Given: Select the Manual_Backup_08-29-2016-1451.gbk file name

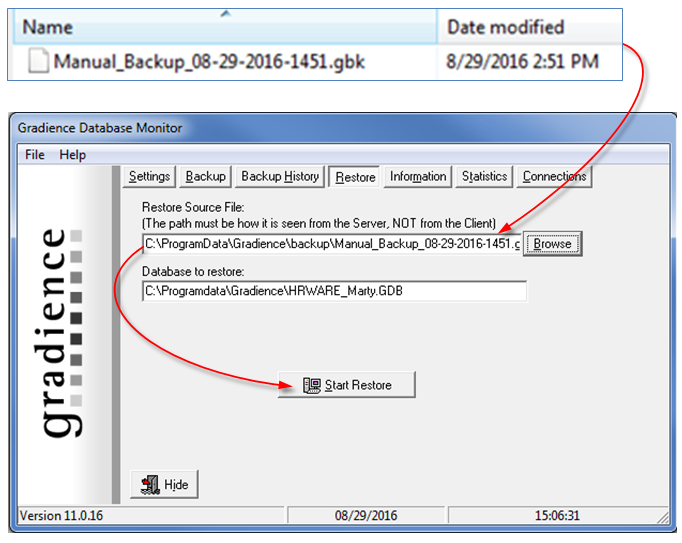Looking at the screenshot, I should pos(209,62).
